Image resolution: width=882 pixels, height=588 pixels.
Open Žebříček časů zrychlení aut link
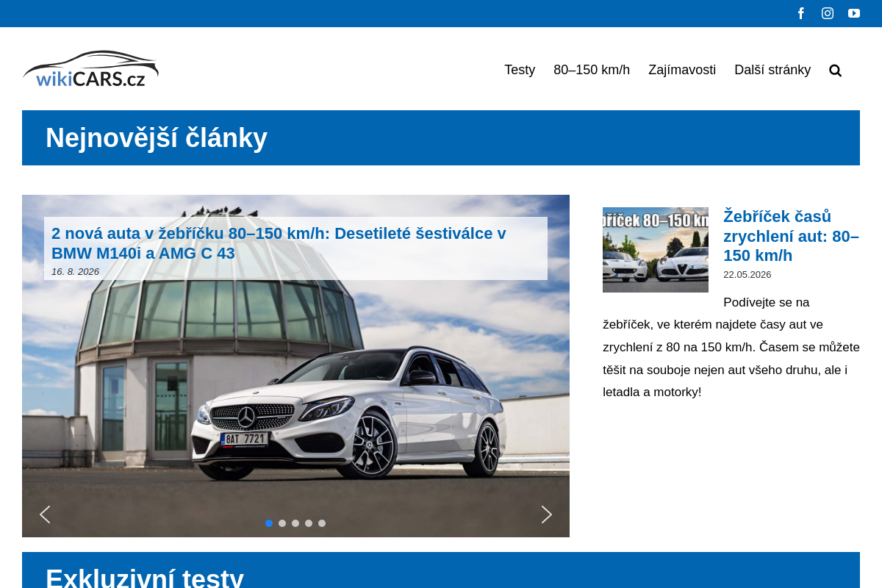coord(791,236)
